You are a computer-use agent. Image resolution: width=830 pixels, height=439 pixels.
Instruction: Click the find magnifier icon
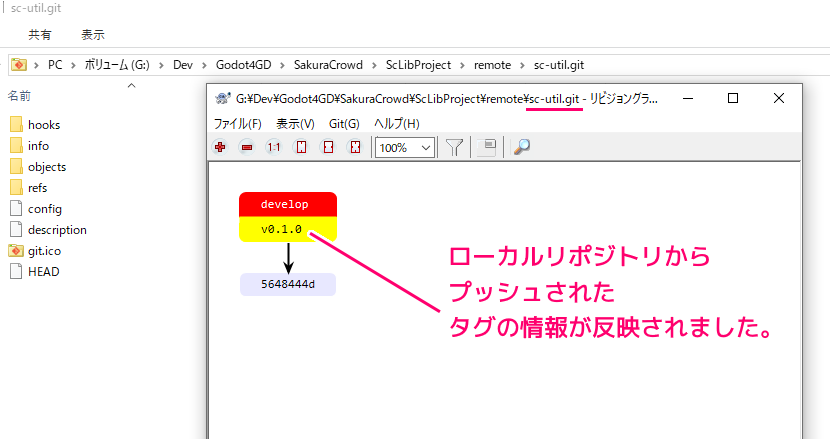coord(521,148)
